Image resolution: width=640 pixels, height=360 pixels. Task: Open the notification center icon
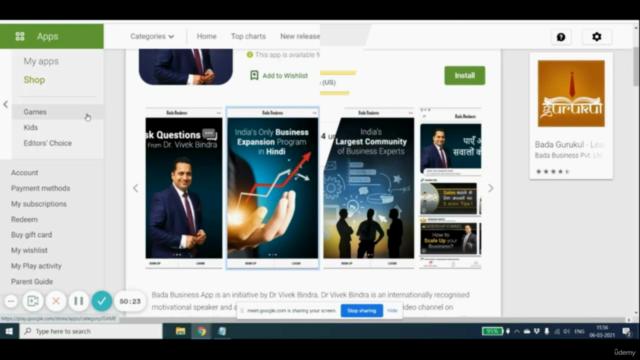(x=627, y=331)
